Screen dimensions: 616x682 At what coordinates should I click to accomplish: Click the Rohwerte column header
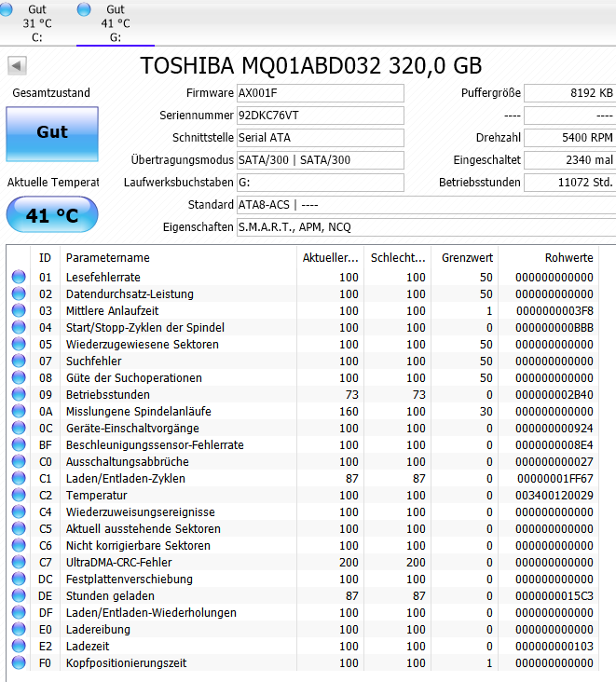549,258
